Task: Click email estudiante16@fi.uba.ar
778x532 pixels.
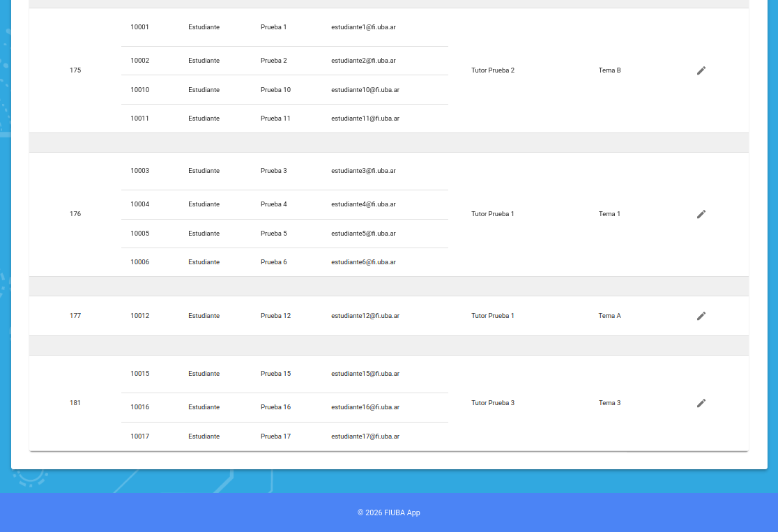Action: (x=365, y=407)
